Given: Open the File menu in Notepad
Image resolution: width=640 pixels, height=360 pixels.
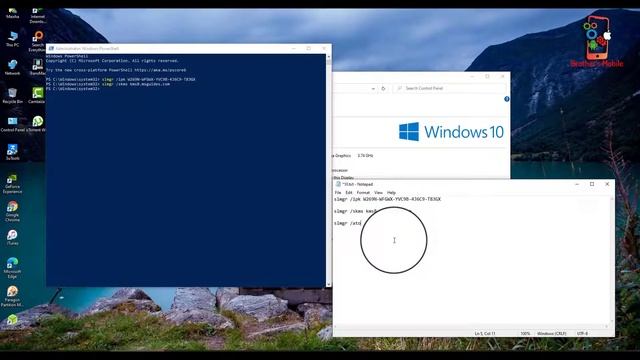Looking at the screenshot, I should point(338,192).
